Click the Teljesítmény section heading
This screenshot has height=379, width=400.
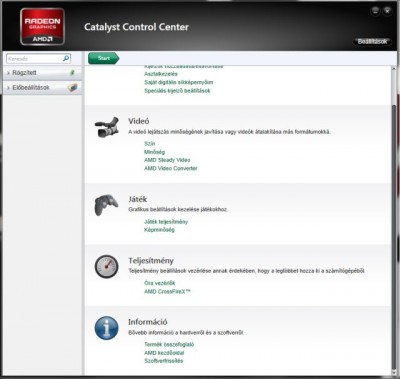151,261
